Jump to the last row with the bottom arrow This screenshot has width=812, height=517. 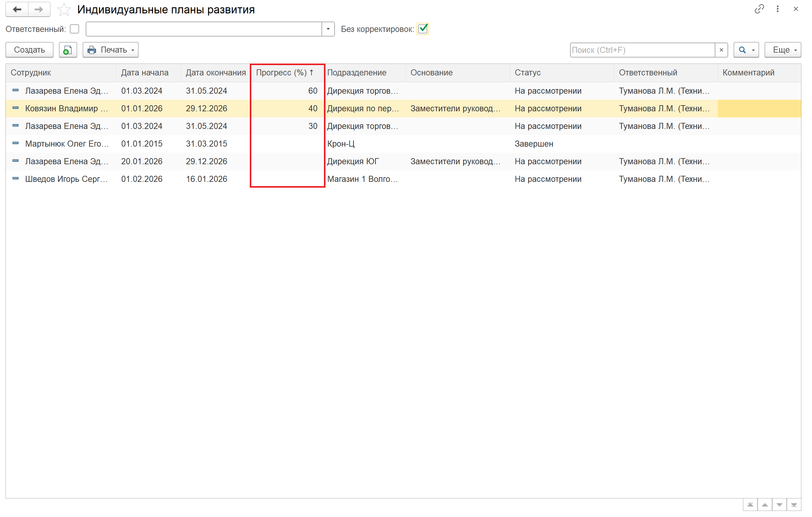click(793, 505)
